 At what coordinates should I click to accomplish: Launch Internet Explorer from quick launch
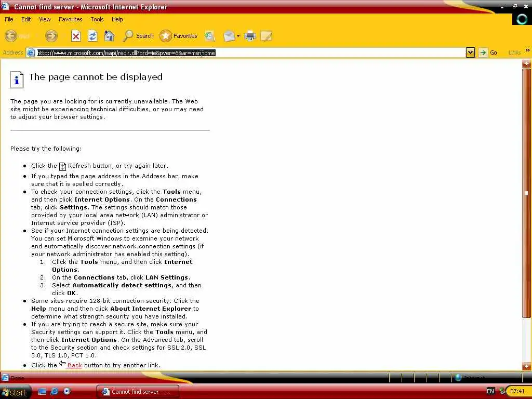[x=54, y=392]
